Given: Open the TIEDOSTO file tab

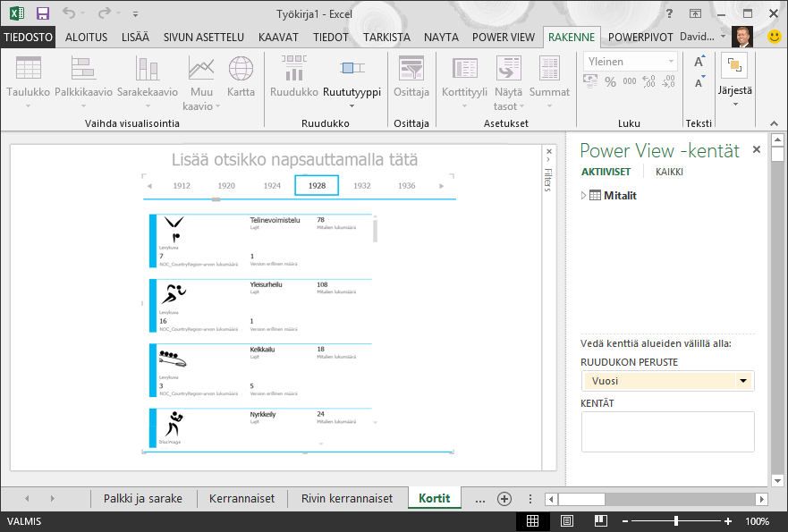Looking at the screenshot, I should tap(28, 38).
